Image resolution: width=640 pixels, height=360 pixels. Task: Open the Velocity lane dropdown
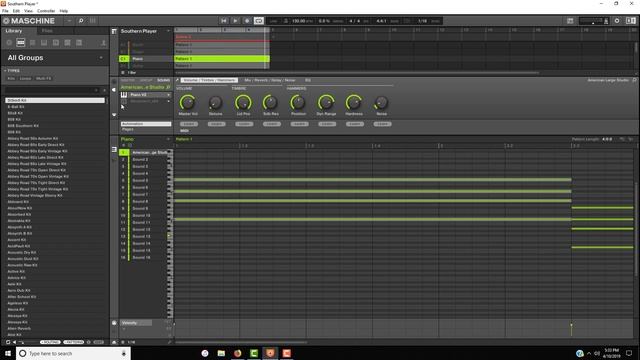click(x=136, y=323)
